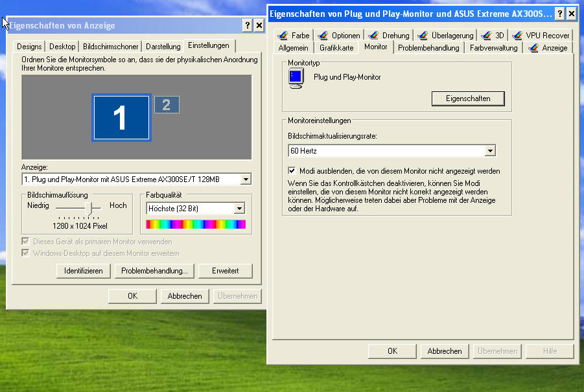584x392 pixels.
Task: Click the help question mark in Eigenschaften von Anzeige
Action: [x=248, y=25]
